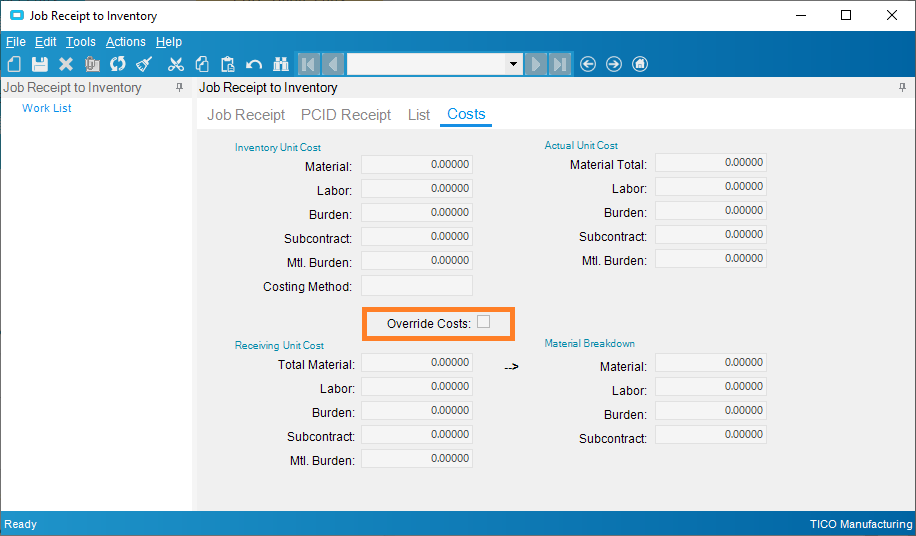
Task: Click 'TICO Manufacturing' in status bar
Action: (x=861, y=524)
